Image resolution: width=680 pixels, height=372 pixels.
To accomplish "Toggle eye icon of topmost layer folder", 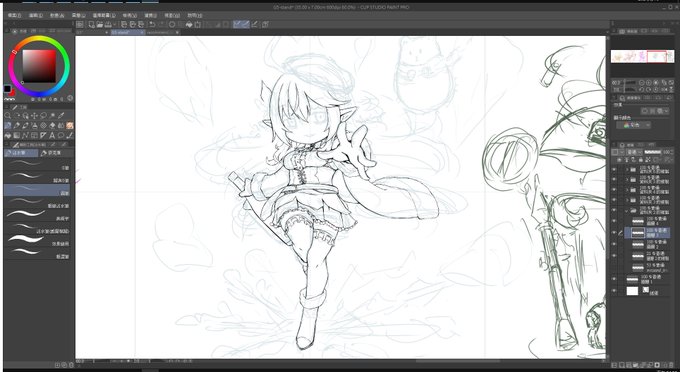I will point(614,169).
